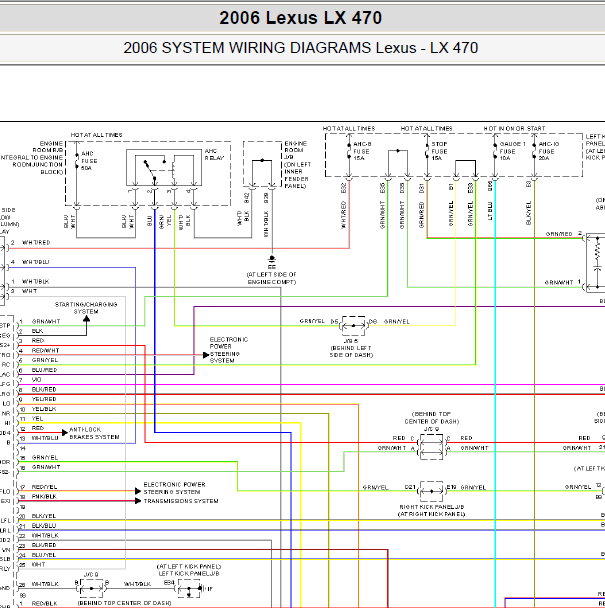Click the LT BLU vertical wire label

(x=489, y=211)
